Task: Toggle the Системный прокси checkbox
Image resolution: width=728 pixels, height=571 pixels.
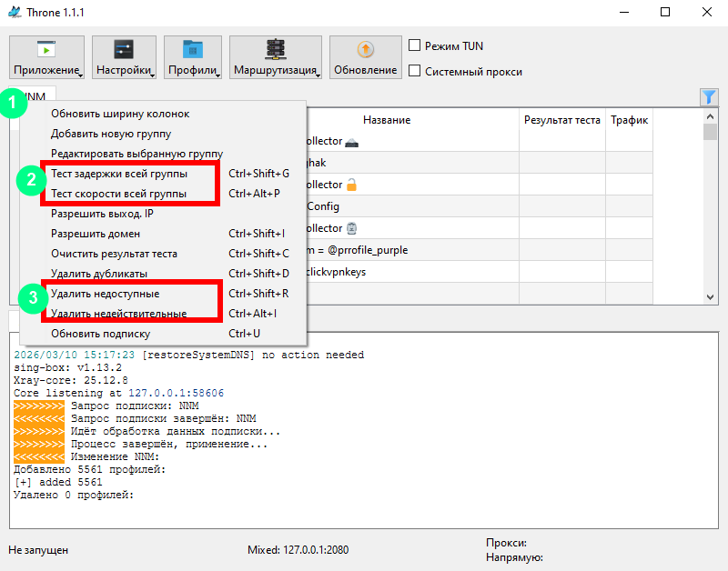Action: point(415,71)
